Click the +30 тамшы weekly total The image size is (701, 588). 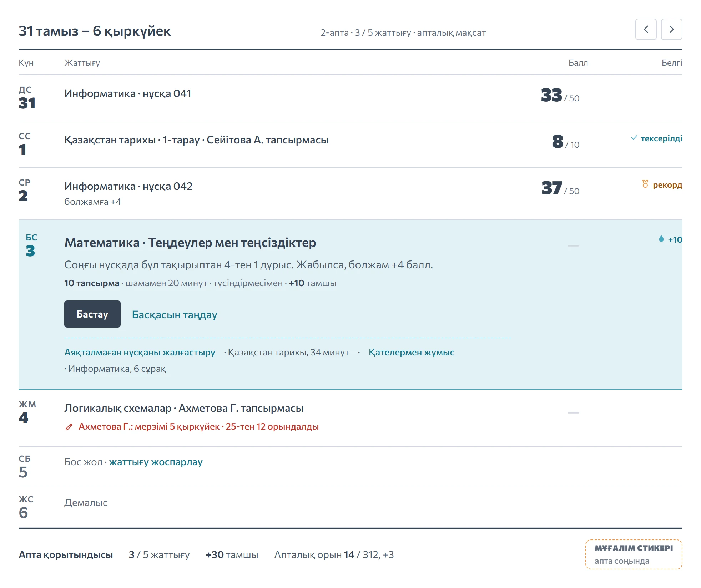pyautogui.click(x=232, y=555)
